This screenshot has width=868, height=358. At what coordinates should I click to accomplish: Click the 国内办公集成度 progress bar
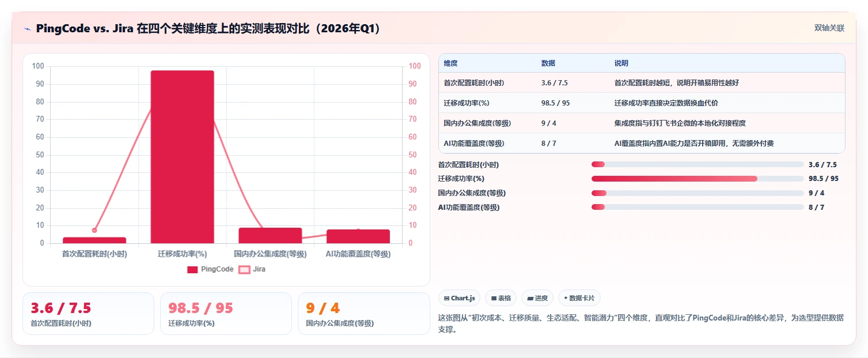698,193
